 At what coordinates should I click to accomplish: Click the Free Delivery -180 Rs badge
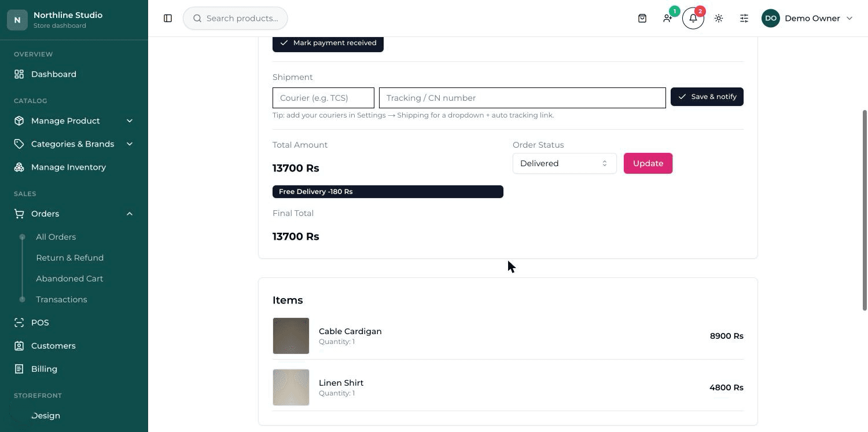coord(388,192)
